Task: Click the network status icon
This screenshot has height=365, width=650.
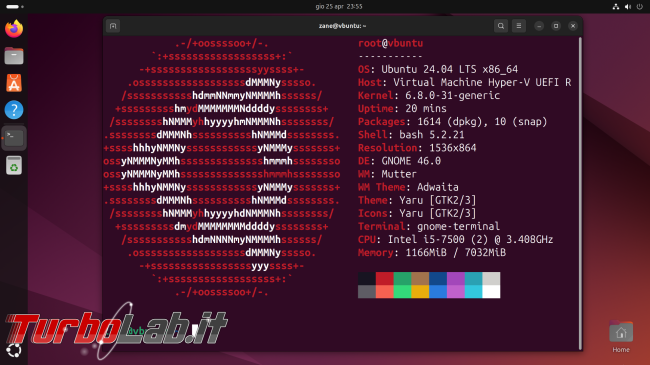Action: 616,7
